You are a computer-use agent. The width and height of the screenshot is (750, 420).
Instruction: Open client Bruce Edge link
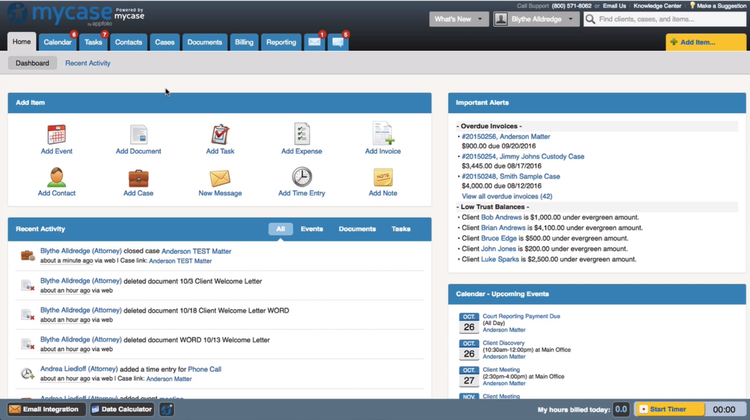499,238
